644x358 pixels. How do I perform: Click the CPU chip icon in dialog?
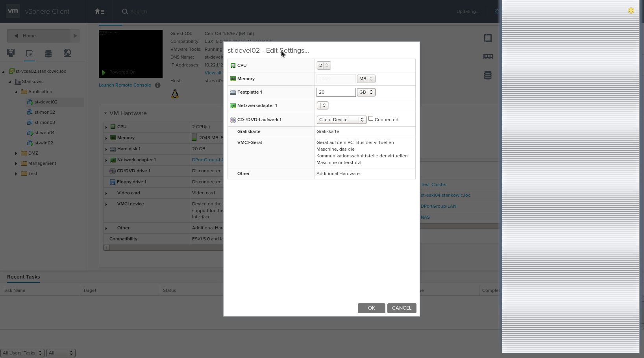[233, 65]
